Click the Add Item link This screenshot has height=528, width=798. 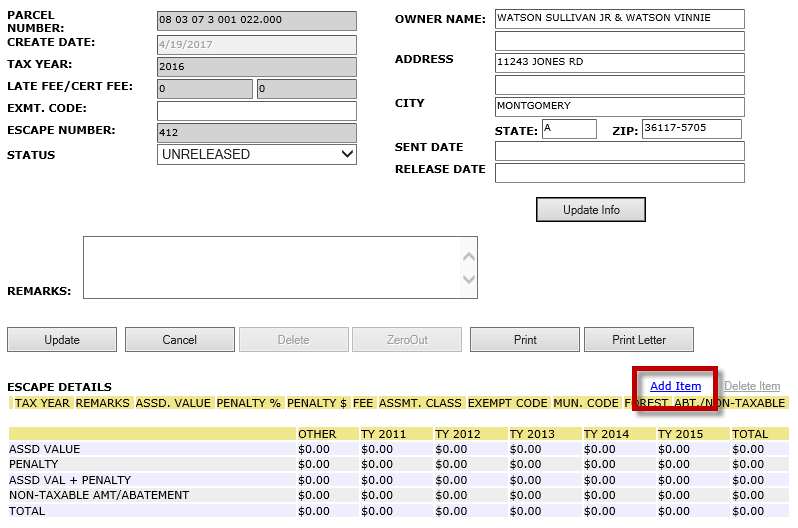point(675,386)
